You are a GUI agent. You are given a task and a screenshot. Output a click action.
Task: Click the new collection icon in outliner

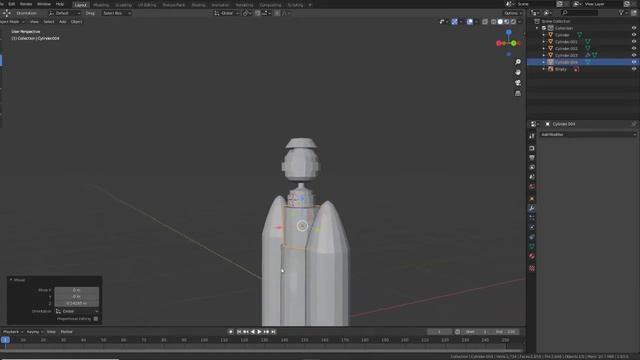coord(634,13)
